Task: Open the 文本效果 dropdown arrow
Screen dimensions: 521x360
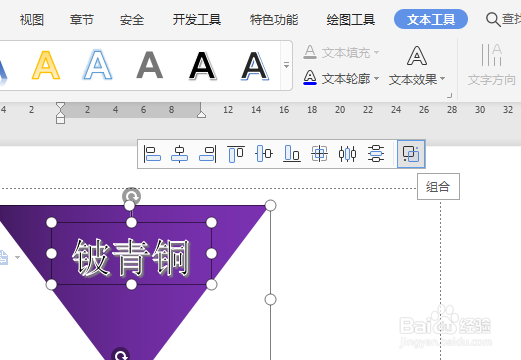Action: pyautogui.click(x=442, y=79)
